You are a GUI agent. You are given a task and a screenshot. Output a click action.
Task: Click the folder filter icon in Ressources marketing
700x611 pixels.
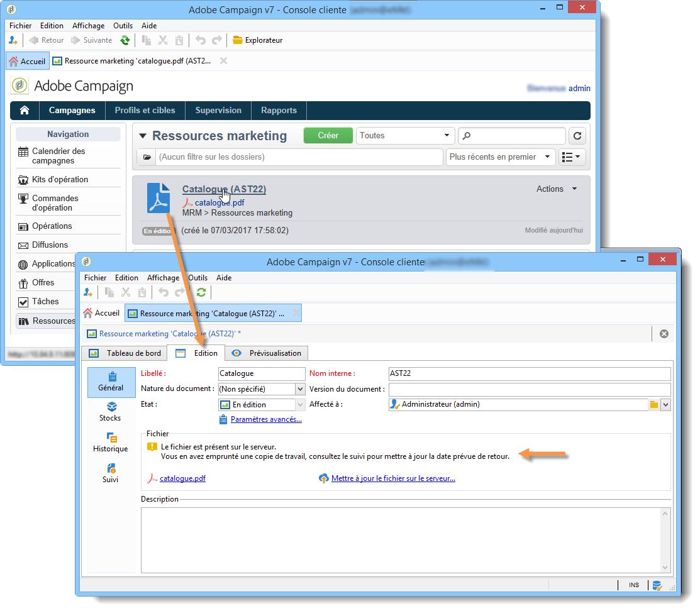click(x=147, y=157)
